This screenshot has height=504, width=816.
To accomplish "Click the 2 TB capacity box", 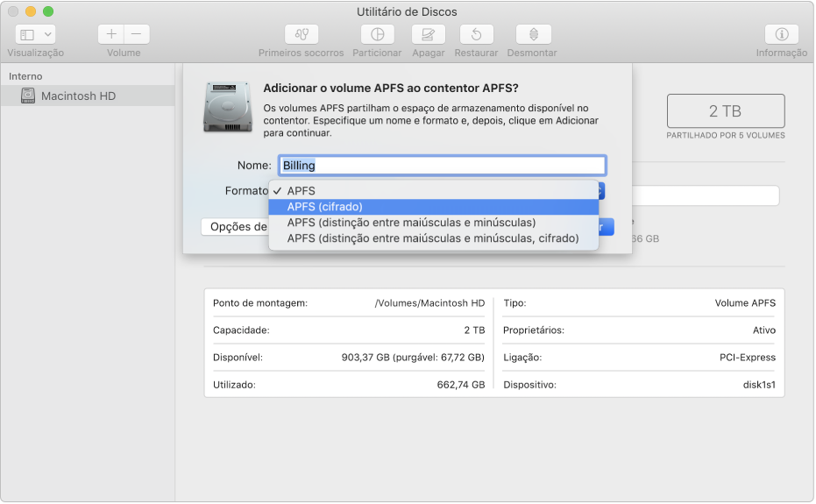I will coord(726,111).
